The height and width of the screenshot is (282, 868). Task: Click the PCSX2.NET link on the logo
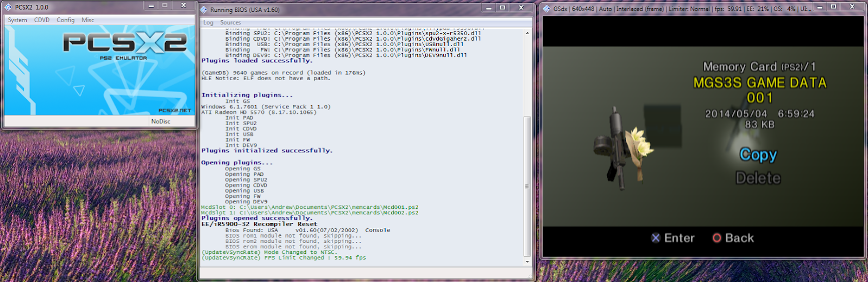coord(175,110)
